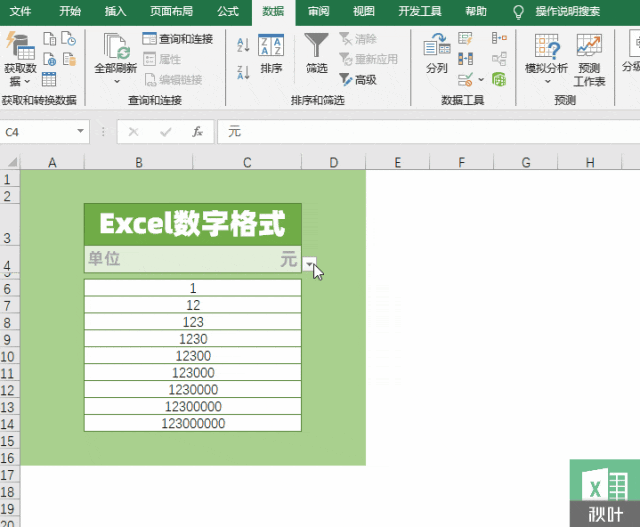Screen dimensions: 640x527
Task: Click the 属性 properties button
Action: coord(162,60)
